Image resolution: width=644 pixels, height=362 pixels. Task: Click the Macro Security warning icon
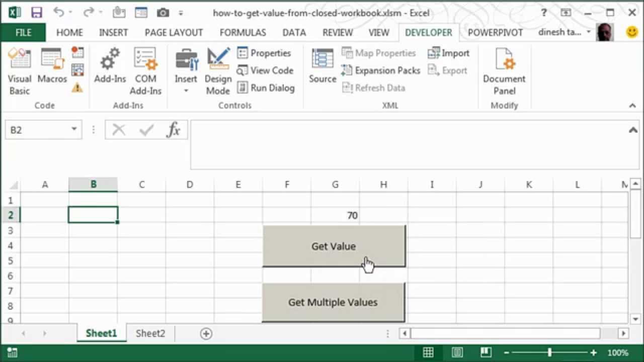[77, 88]
